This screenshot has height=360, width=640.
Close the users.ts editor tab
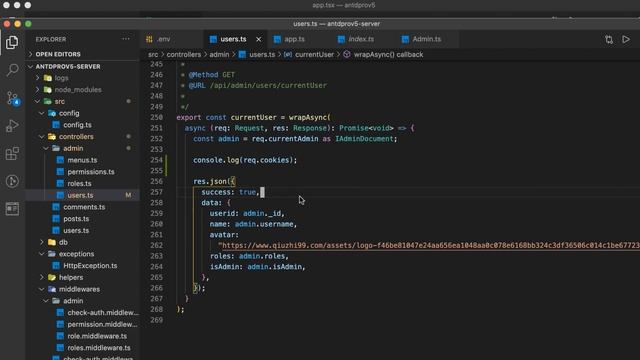point(258,39)
